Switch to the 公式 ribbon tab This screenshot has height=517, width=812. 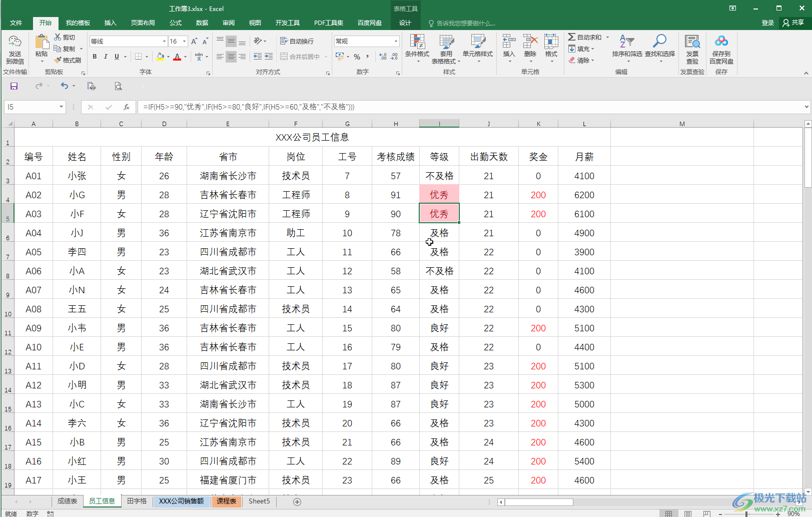176,23
